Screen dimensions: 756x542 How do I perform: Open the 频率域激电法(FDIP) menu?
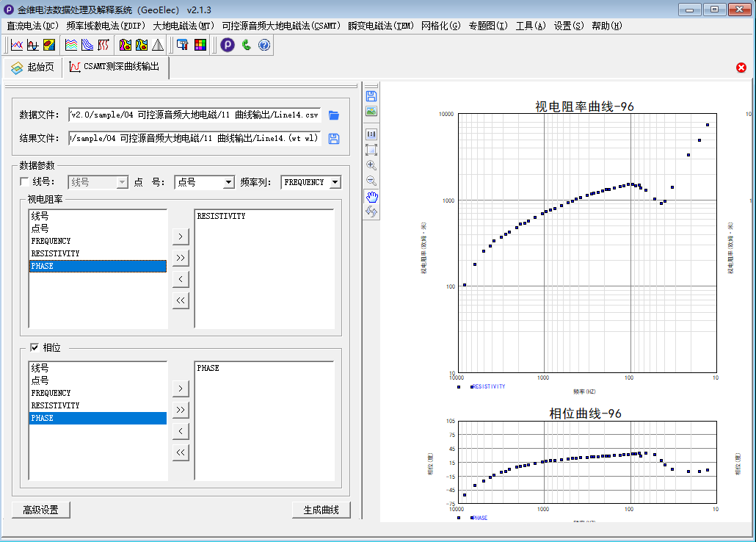(x=106, y=26)
